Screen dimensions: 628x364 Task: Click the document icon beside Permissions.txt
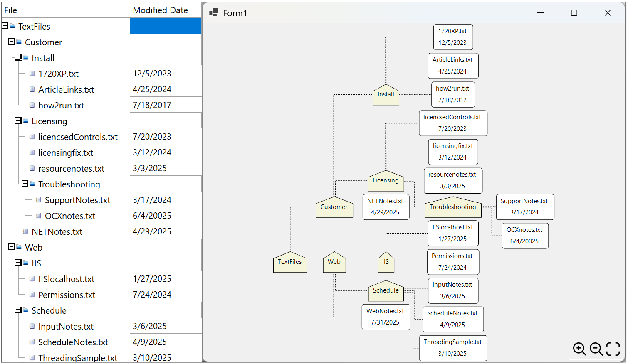click(32, 294)
